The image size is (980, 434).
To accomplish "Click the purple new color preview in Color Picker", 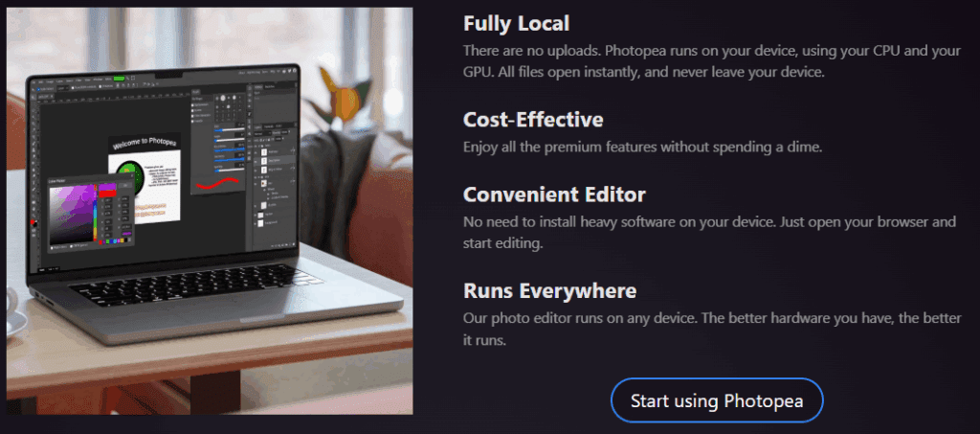I will tap(107, 187).
